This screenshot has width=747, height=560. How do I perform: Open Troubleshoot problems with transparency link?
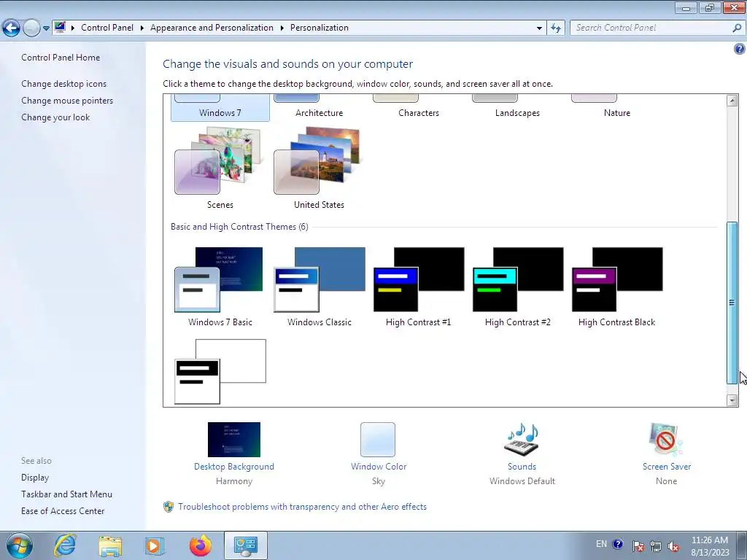[x=302, y=507]
